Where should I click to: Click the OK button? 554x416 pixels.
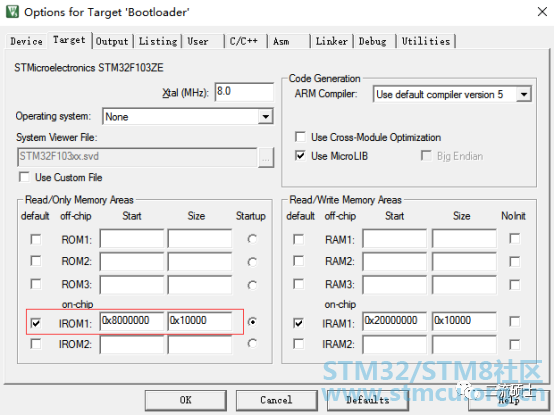[186, 400]
